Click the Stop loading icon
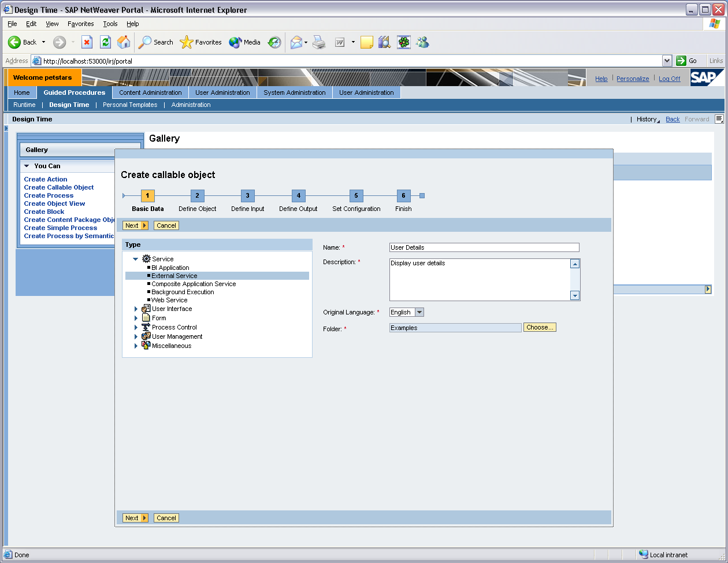The width and height of the screenshot is (728, 563). click(x=87, y=42)
